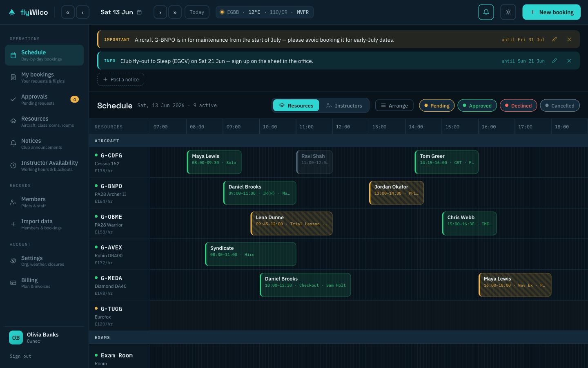Viewport: 588px width, 368px height.
Task: Switch to the Resources view tab
Action: pyautogui.click(x=296, y=105)
